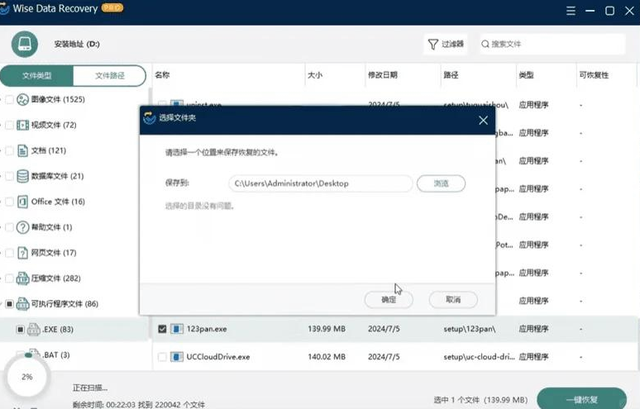Uncheck the 123pan.exe row checkbox
This screenshot has height=409, width=640.
[x=162, y=329]
